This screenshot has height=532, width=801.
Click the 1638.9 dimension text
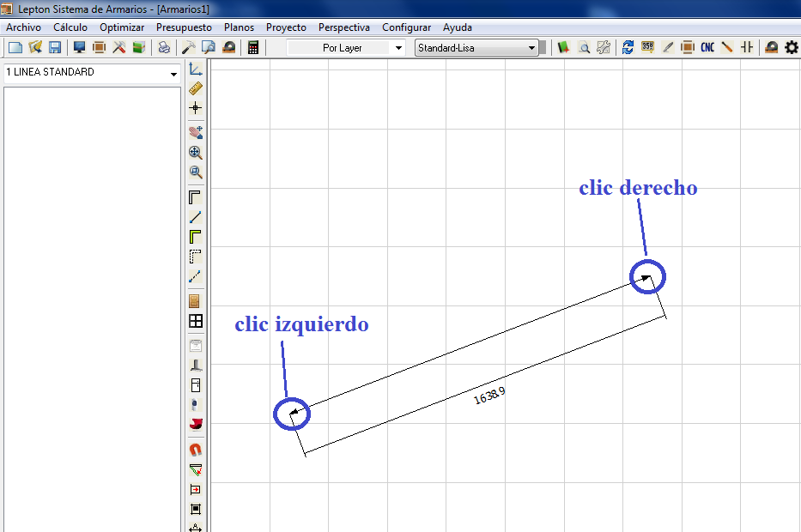pos(489,396)
